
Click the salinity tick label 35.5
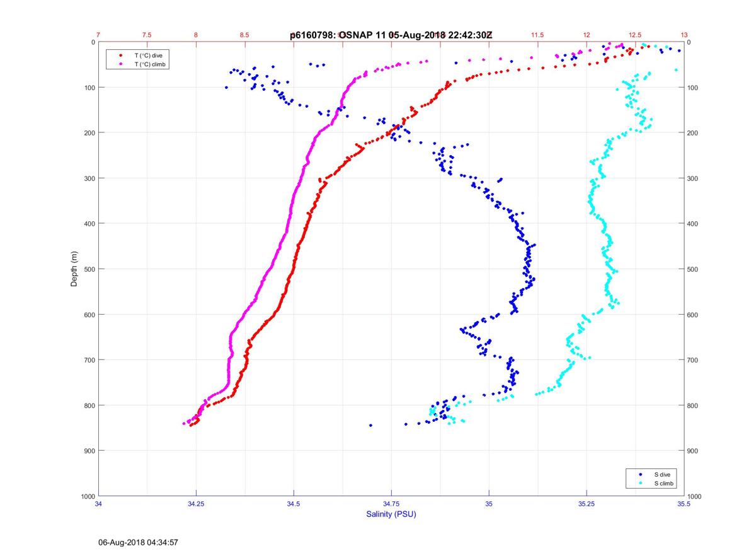(x=684, y=504)
